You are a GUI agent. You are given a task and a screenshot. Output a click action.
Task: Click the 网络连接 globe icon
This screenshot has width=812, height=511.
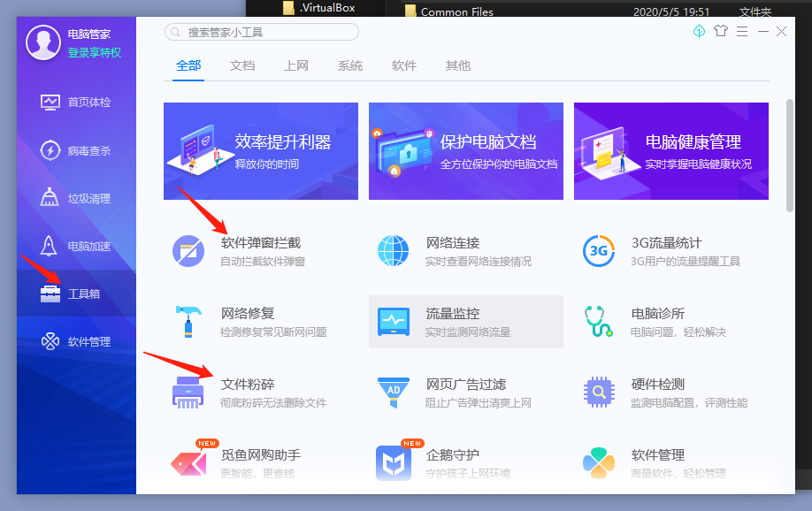tap(393, 251)
